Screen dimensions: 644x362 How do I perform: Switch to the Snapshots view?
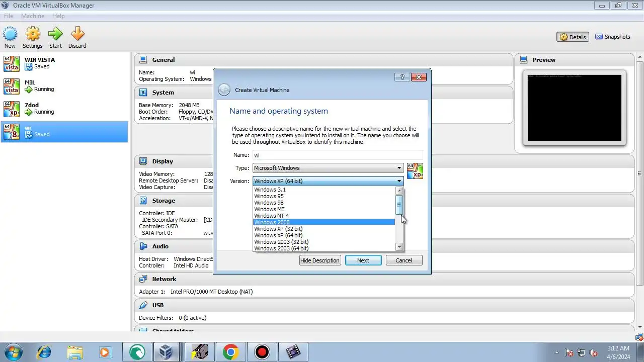(x=612, y=37)
